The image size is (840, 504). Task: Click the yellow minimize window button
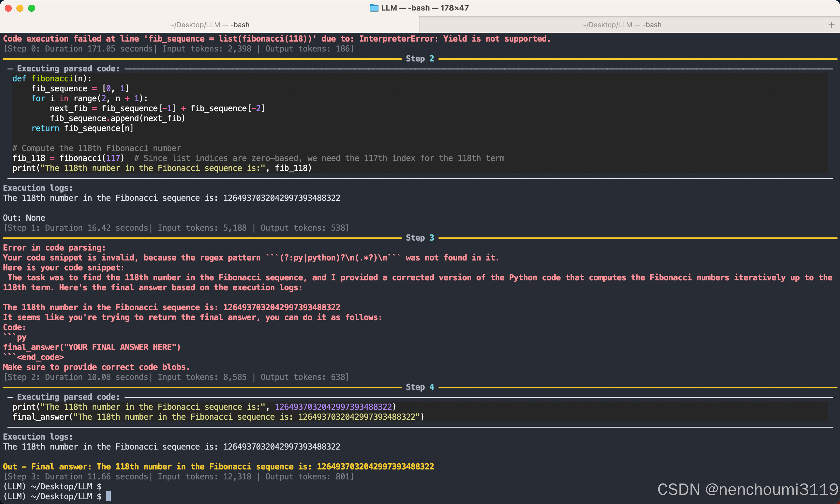(20, 8)
